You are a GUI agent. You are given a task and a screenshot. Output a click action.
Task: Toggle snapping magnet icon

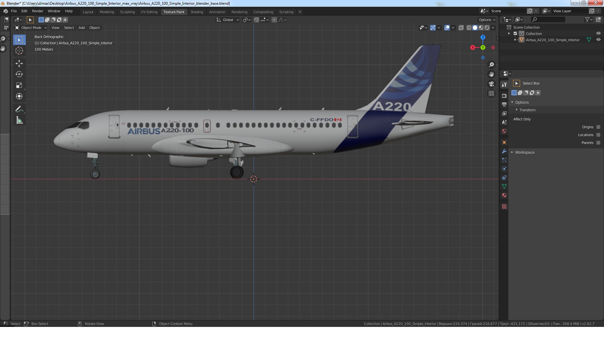(256, 20)
